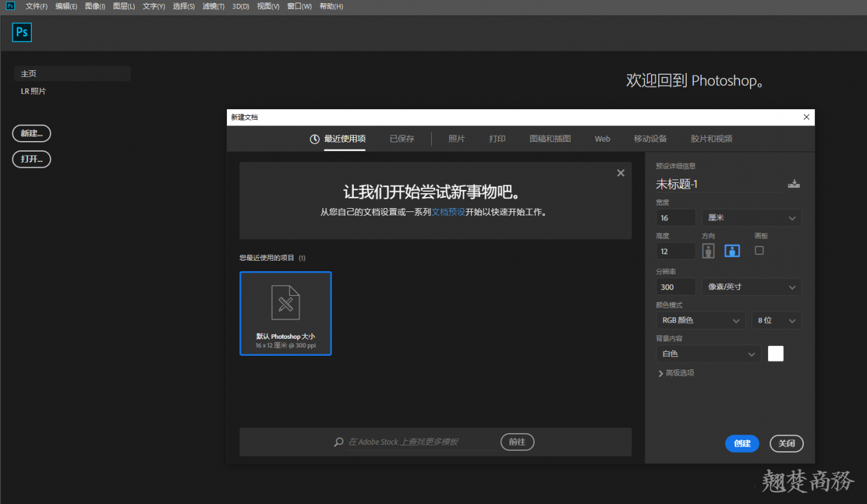Select portrait orientation icon
Image resolution: width=867 pixels, height=504 pixels.
click(708, 251)
